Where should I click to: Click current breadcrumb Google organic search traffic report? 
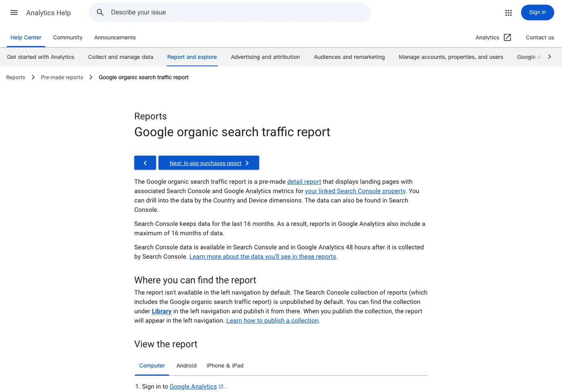coord(143,77)
